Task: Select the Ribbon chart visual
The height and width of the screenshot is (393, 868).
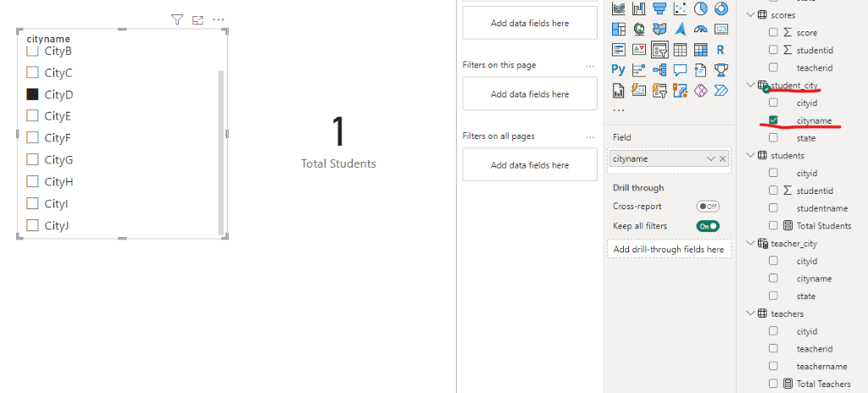Action: pos(619,8)
